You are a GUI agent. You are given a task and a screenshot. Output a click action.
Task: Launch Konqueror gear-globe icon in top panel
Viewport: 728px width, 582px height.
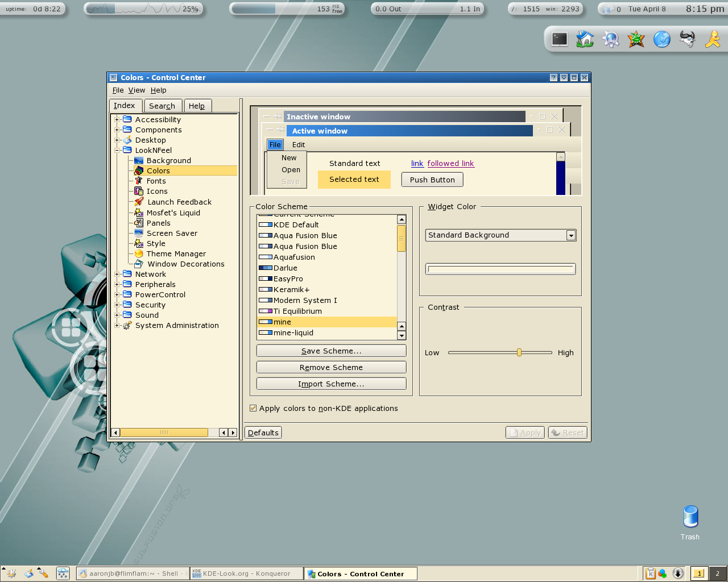611,39
